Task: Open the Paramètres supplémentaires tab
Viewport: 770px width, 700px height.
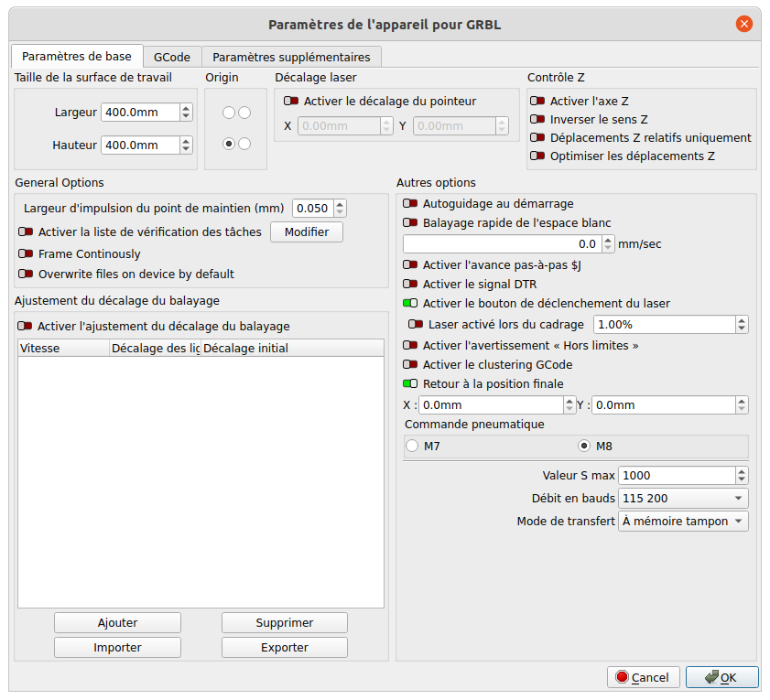Action: pyautogui.click(x=291, y=57)
